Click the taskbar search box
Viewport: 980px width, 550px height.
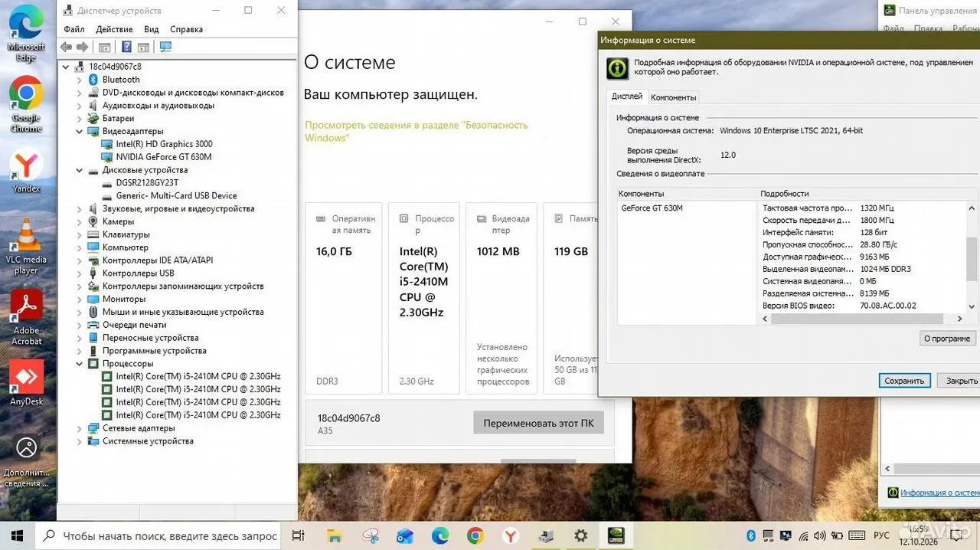(x=157, y=535)
